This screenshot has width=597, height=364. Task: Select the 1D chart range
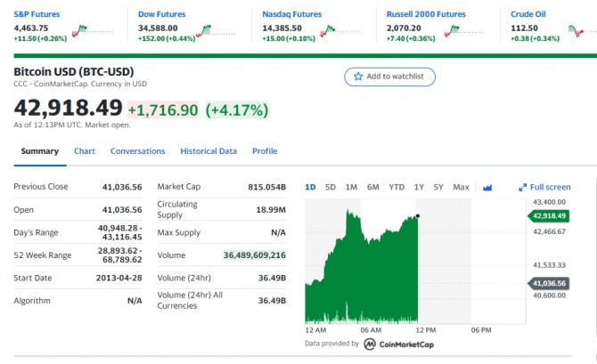[310, 188]
